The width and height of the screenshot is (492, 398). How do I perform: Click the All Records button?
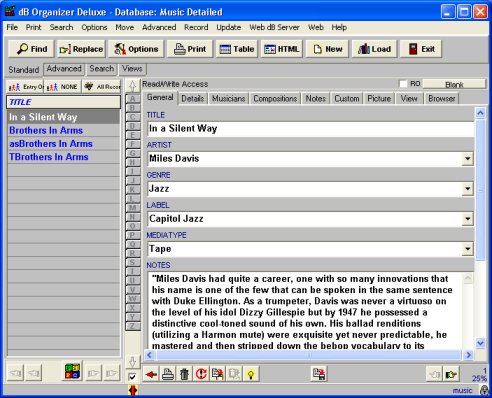[x=101, y=87]
